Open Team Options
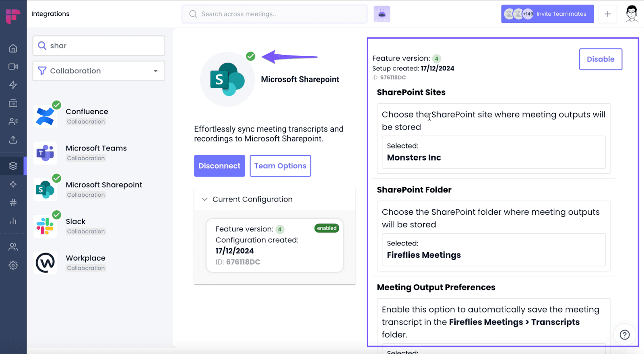644x354 pixels. click(280, 166)
